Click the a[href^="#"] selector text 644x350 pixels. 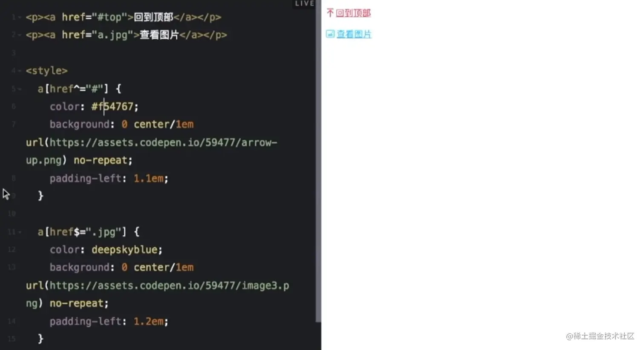[x=73, y=89]
